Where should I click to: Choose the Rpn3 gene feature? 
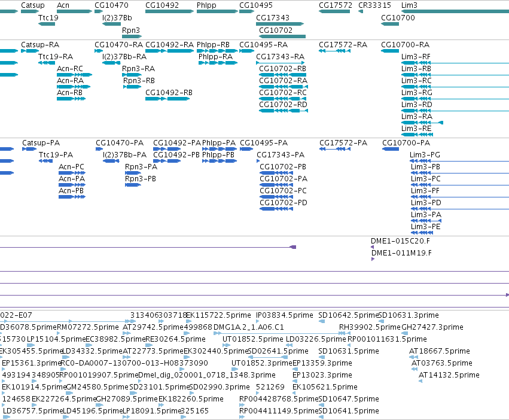[x=132, y=36]
